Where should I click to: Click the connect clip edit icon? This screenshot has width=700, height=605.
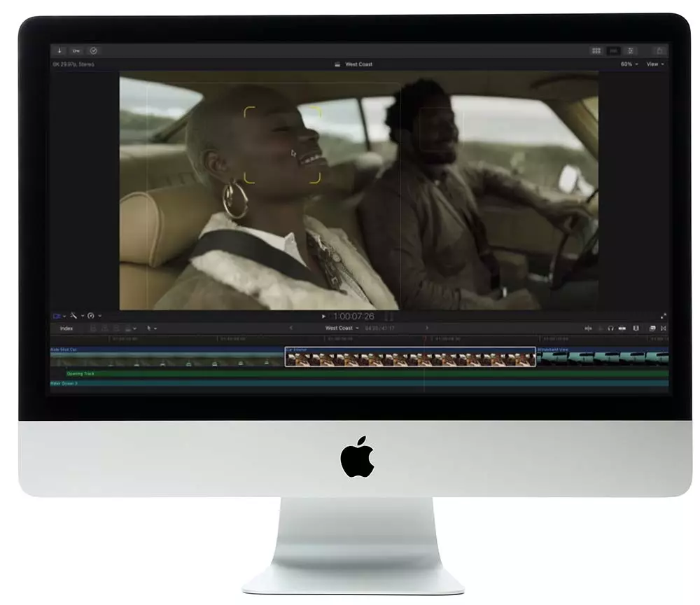pyautogui.click(x=93, y=328)
